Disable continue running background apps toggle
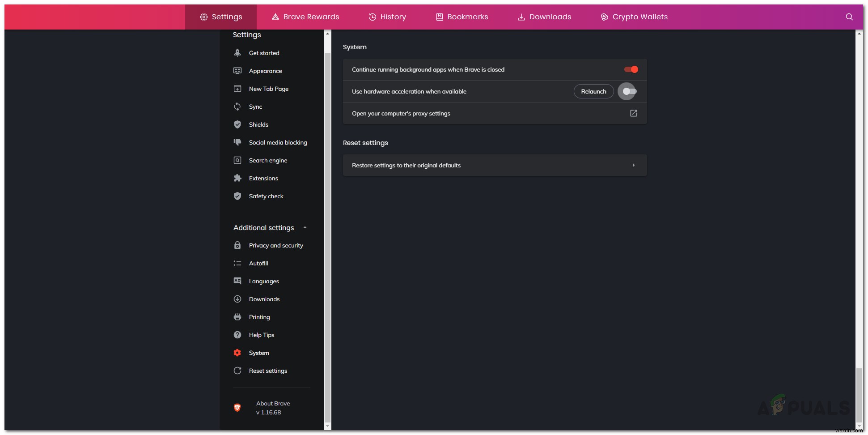Viewport: 868px width, 435px height. click(631, 69)
